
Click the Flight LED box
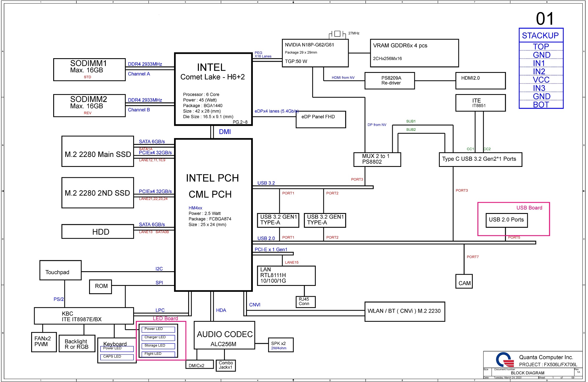click(x=158, y=354)
